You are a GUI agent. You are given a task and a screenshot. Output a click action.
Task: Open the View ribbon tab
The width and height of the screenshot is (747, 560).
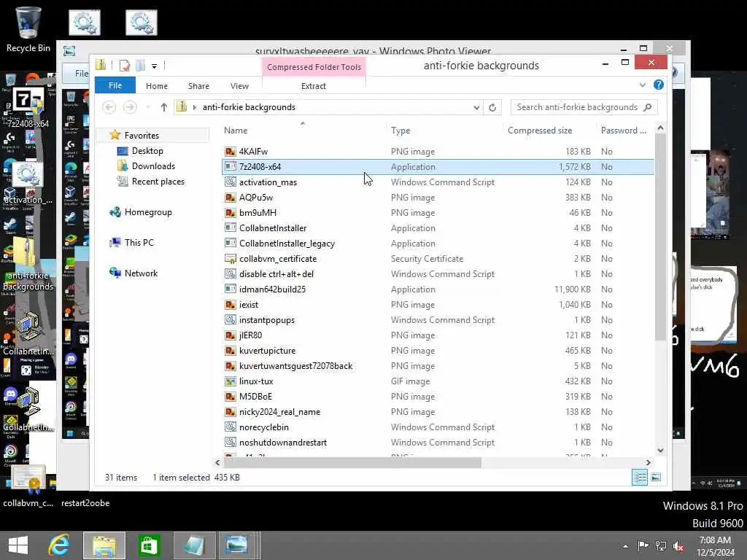239,86
